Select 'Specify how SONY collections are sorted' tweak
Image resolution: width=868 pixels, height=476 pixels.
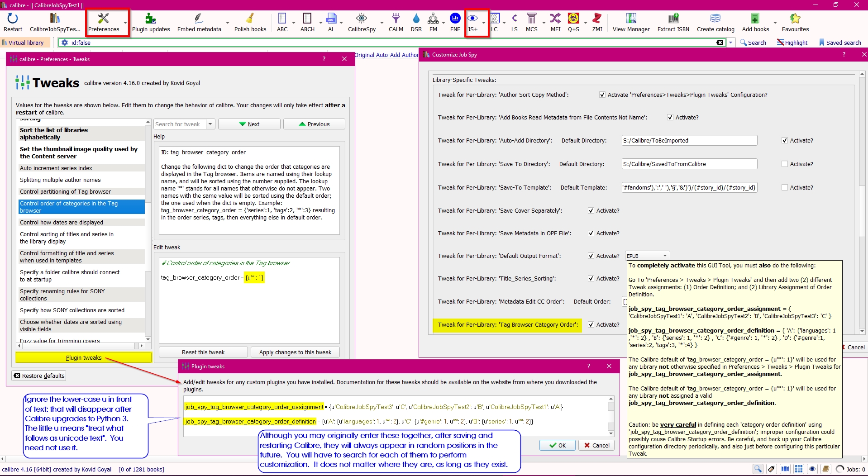coord(81,310)
